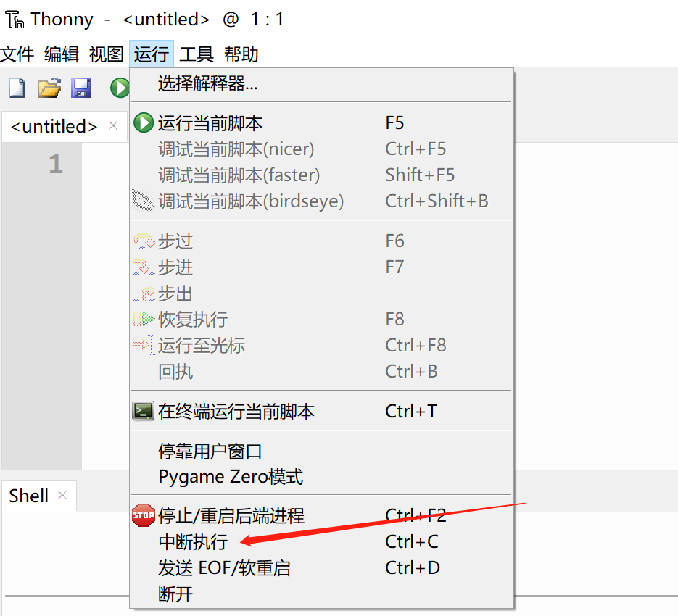Select 调试当前脚本(nicer) entry
The height and width of the screenshot is (616, 678).
[321, 149]
